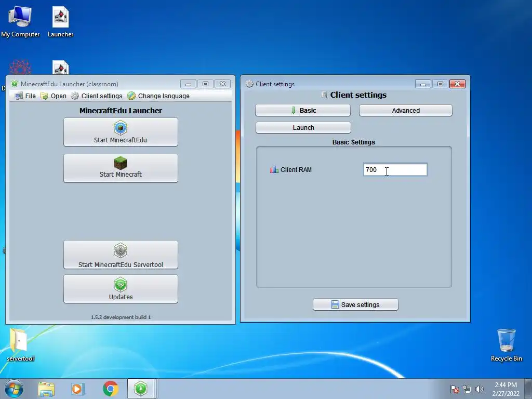Select the partly hidden Java file desktop icon
The image size is (532, 399).
(x=60, y=68)
